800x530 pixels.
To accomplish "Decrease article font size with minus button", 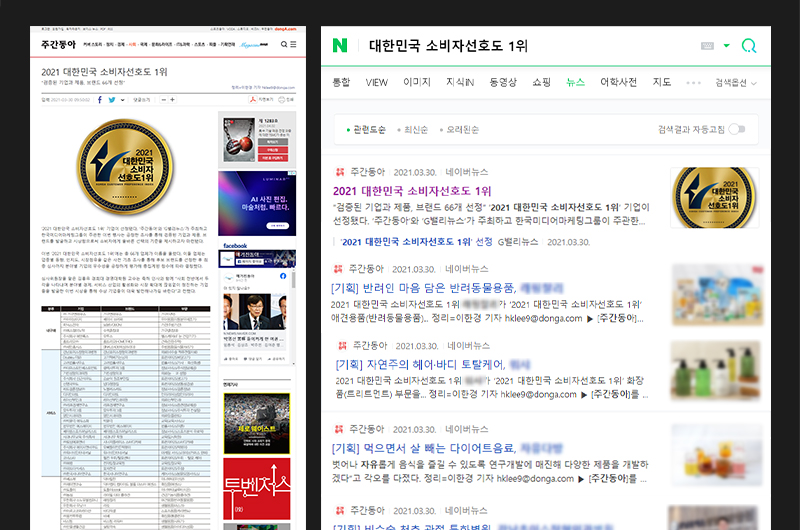I will [x=164, y=99].
